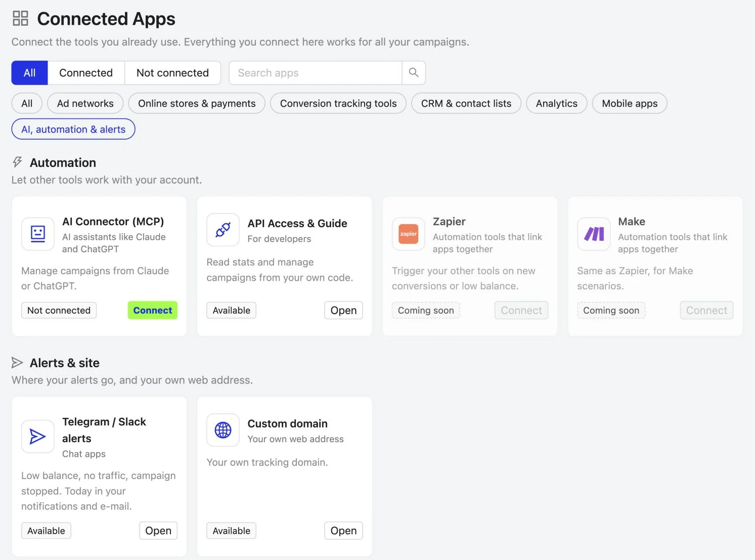Focus the Search apps field
755x560 pixels.
click(316, 73)
